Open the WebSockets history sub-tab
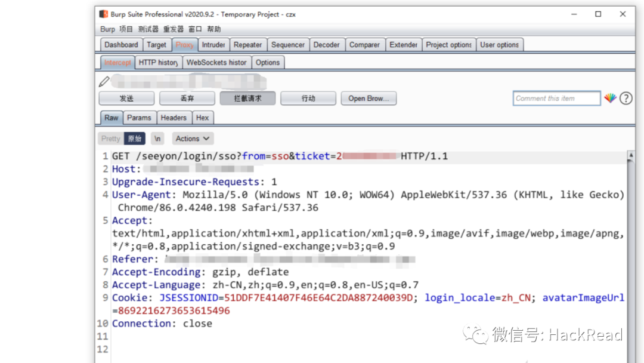Image resolution: width=644 pixels, height=363 pixels. pyautogui.click(x=216, y=63)
